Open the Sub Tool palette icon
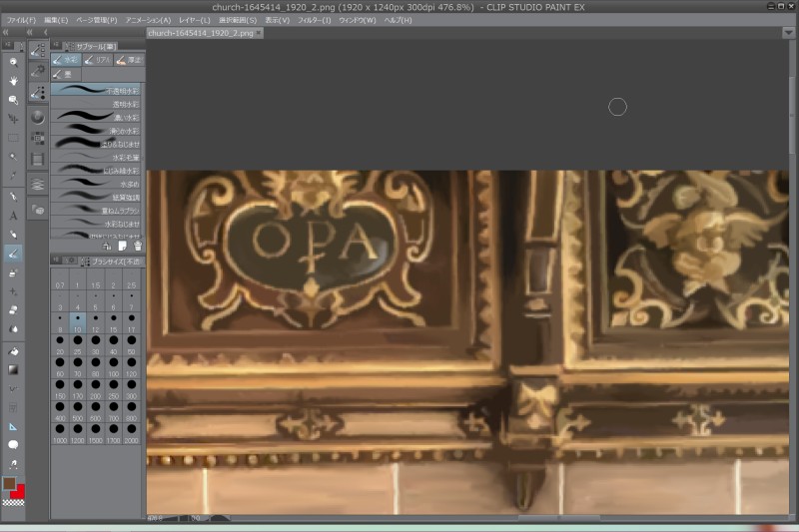 click(x=38, y=50)
